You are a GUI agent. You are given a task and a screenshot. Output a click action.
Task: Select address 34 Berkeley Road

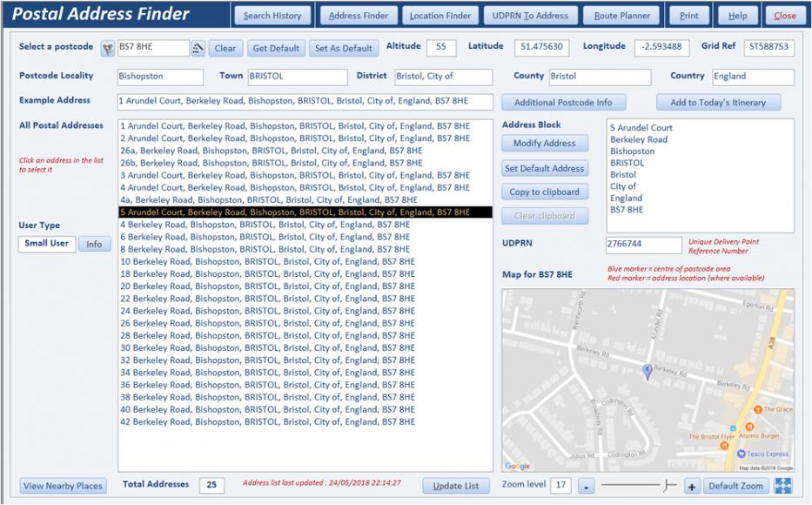[x=305, y=373]
